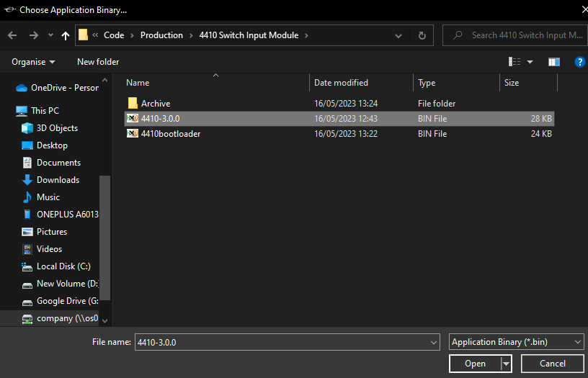The width and height of the screenshot is (588, 378).
Task: Open OneDrive - Personal in sidebar
Action: pyautogui.click(x=57, y=88)
